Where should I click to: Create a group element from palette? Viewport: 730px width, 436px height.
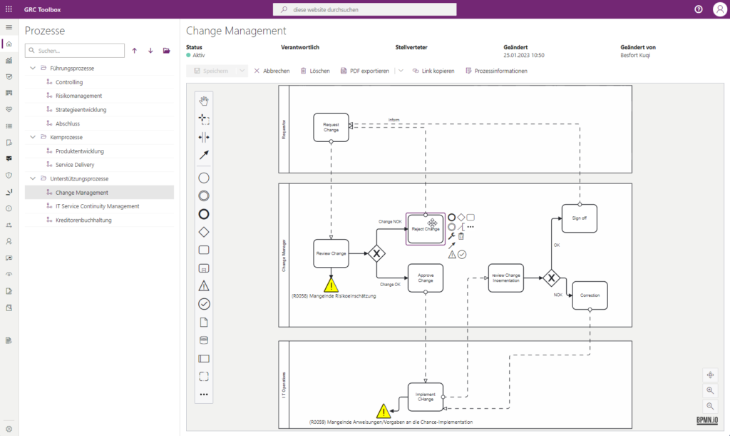click(x=204, y=376)
